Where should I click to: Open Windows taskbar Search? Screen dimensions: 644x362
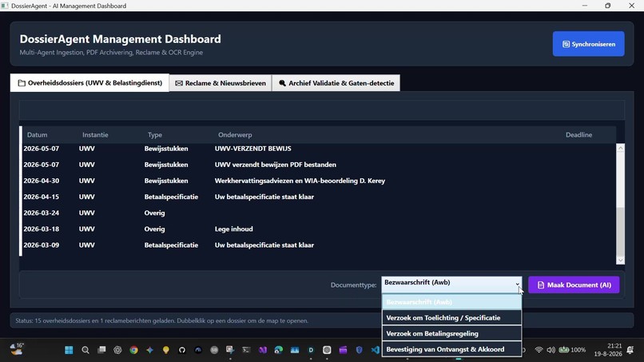click(85, 350)
